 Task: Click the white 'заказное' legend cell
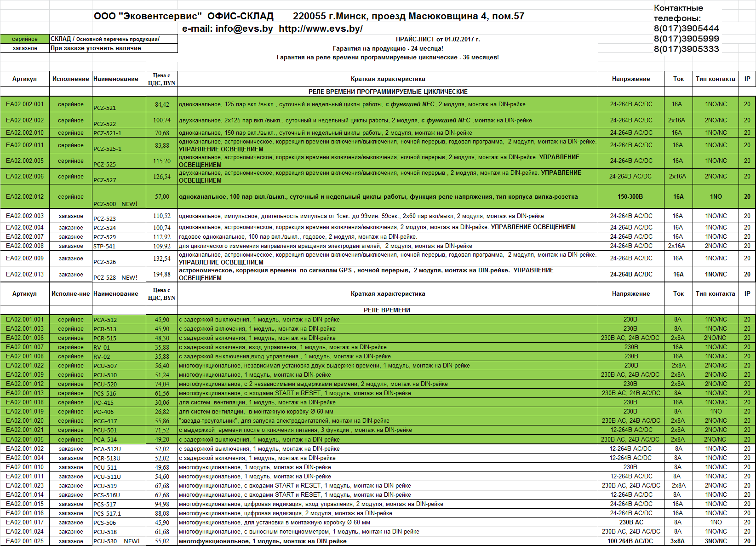tap(25, 48)
